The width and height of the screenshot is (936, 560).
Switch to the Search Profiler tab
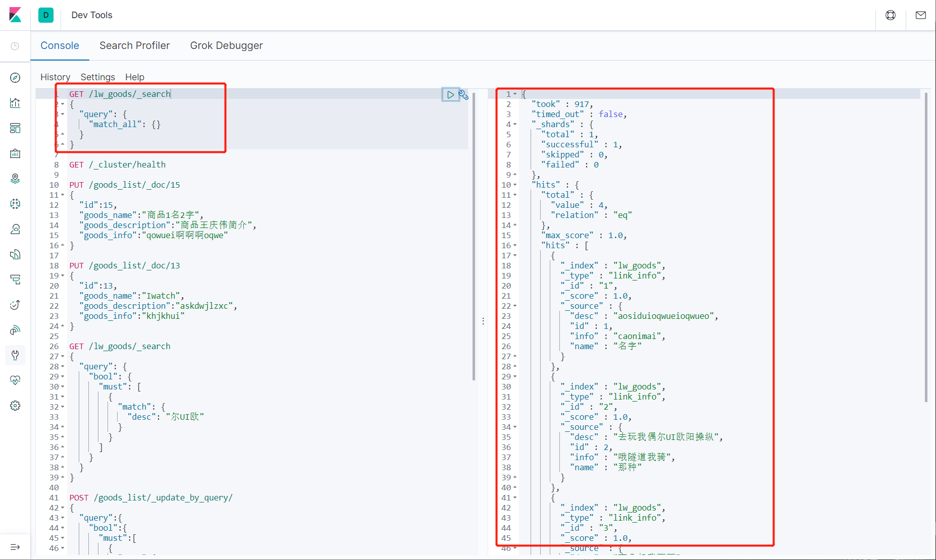coord(135,45)
